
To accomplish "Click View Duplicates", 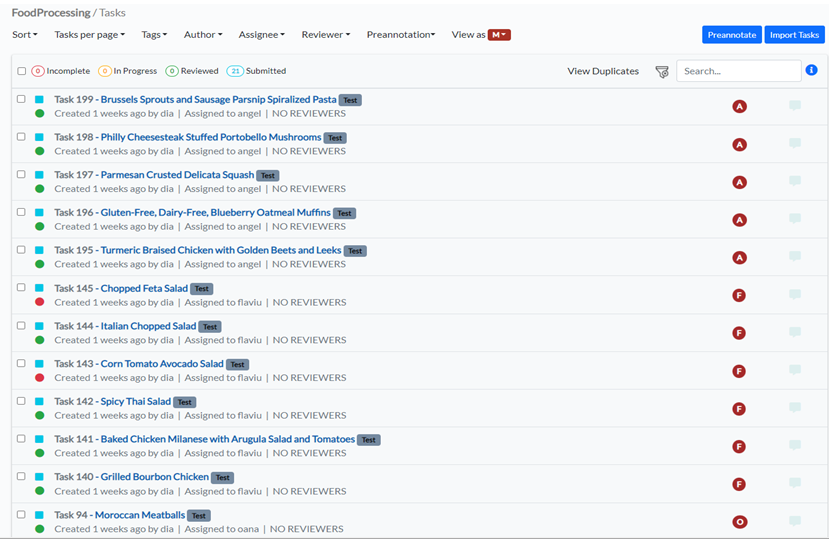I will point(603,71).
